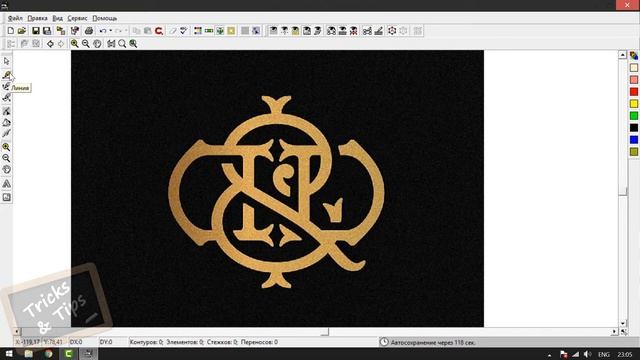The height and width of the screenshot is (360, 640).
Task: Open the color palette editor icon at top right
Action: click(633, 56)
